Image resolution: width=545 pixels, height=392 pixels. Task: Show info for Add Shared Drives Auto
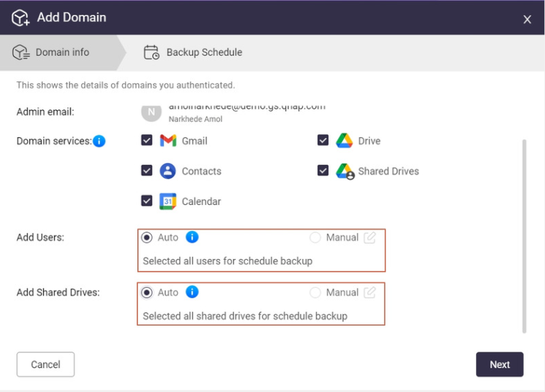point(192,292)
